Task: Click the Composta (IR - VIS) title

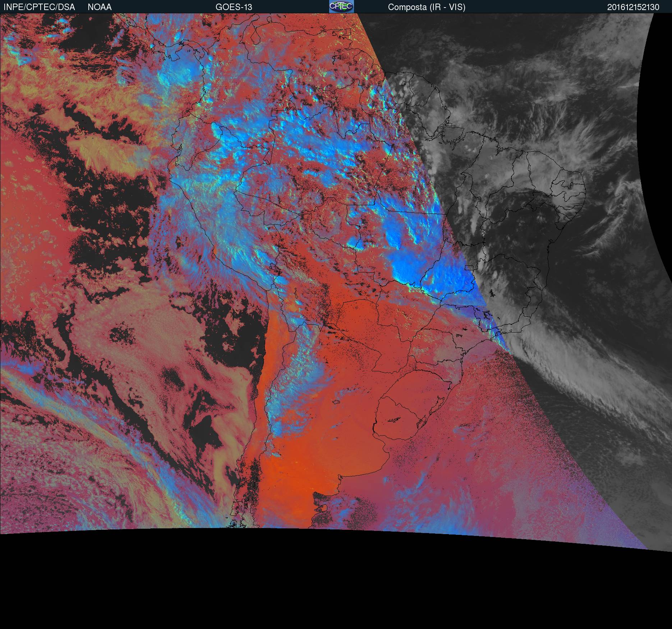Action: (427, 7)
